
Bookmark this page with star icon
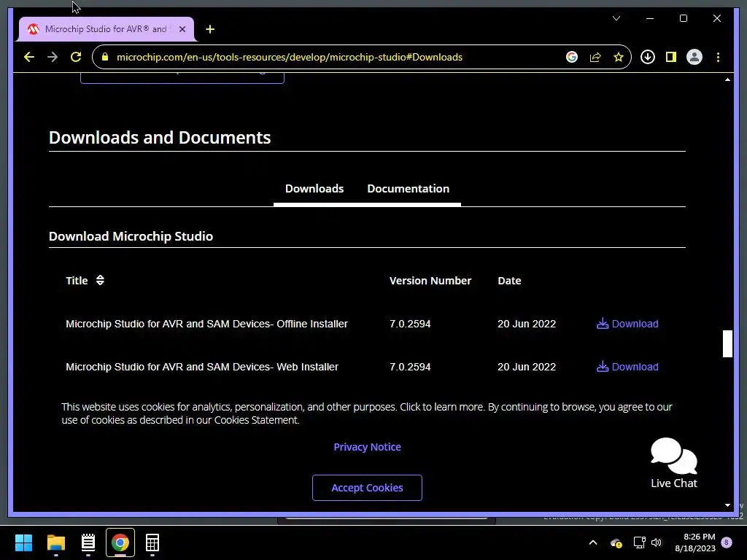click(x=619, y=57)
